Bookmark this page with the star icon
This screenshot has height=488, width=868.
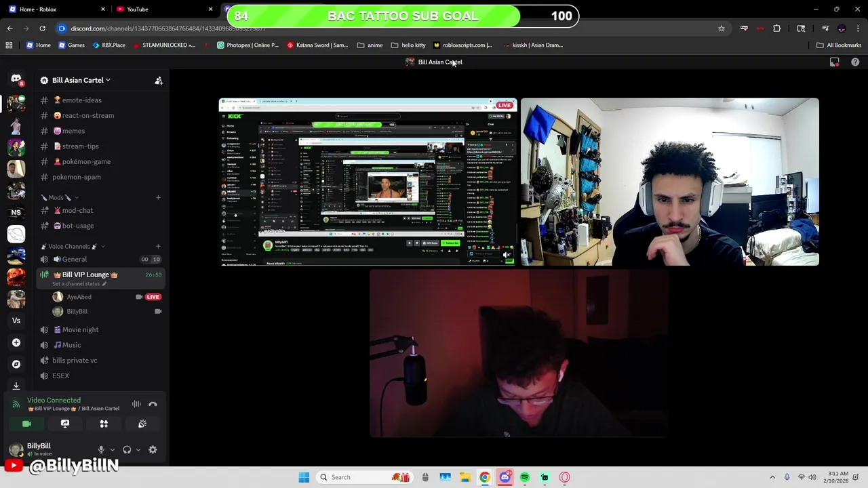point(722,28)
